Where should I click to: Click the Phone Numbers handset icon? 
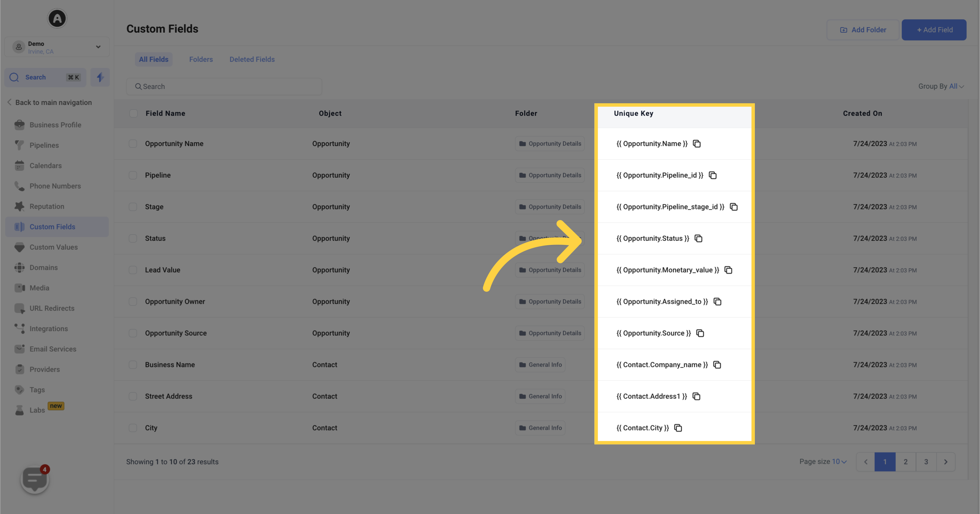tap(19, 186)
